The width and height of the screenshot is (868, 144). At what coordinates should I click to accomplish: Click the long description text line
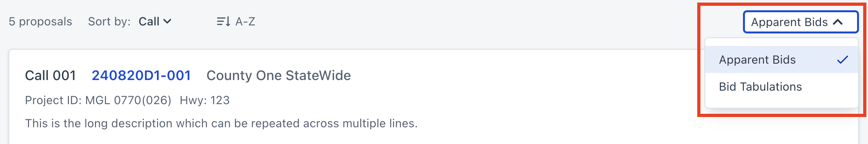click(x=221, y=123)
